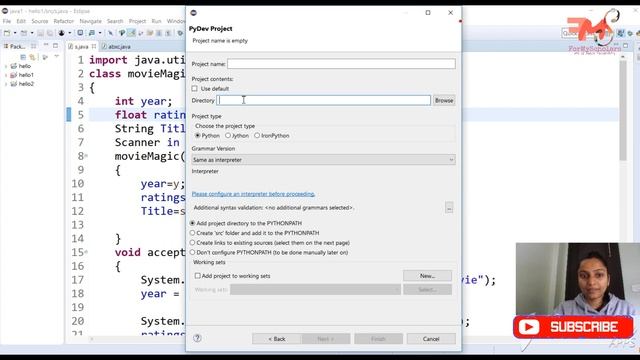Screen dimensions: 640x360
Task: Click the Project name text field
Action: click(x=341, y=64)
